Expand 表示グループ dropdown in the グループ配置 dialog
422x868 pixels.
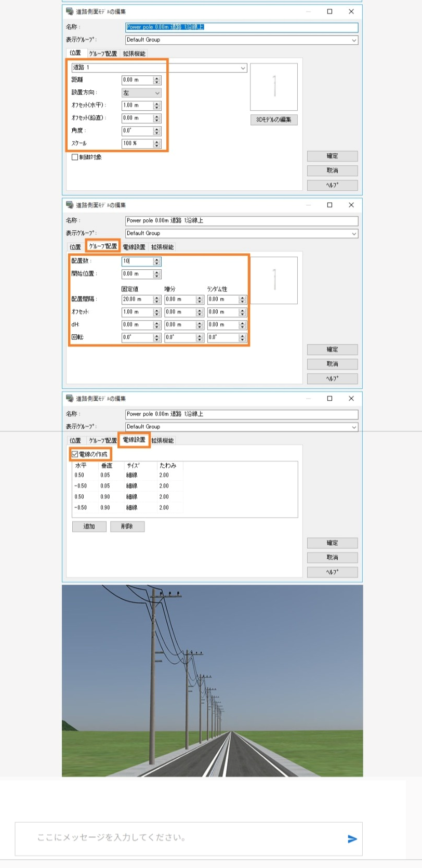[x=354, y=234]
